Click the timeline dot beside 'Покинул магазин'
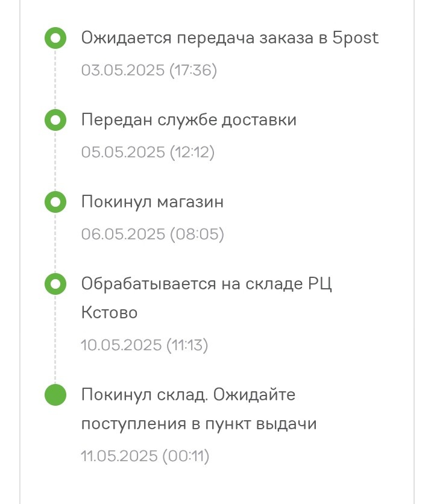 pos(55,201)
